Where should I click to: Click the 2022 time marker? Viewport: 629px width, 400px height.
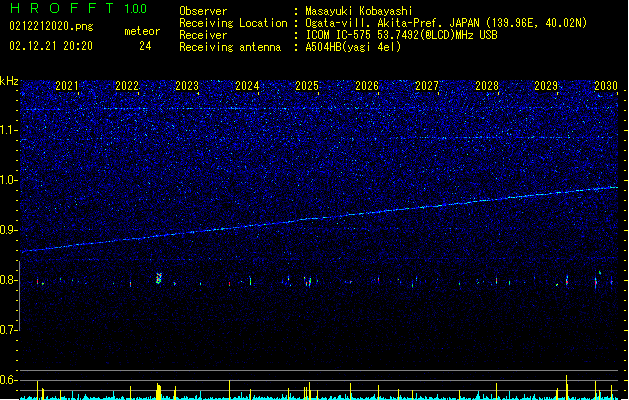pos(127,85)
